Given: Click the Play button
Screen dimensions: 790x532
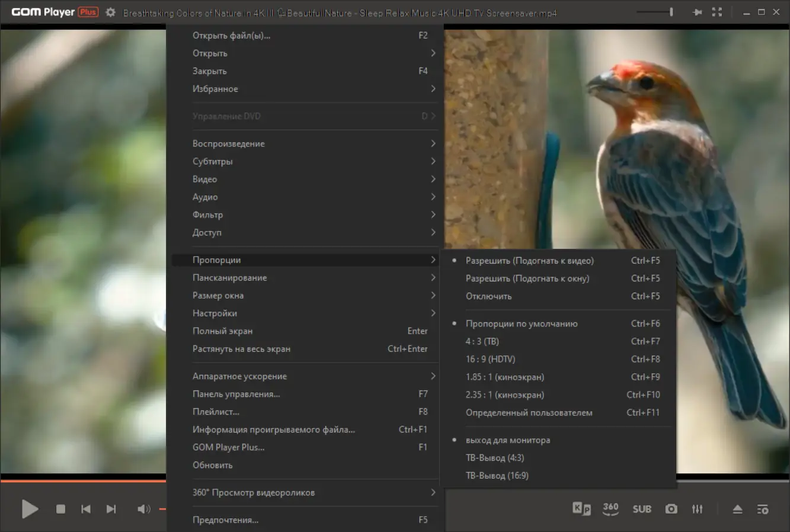Looking at the screenshot, I should pos(30,509).
